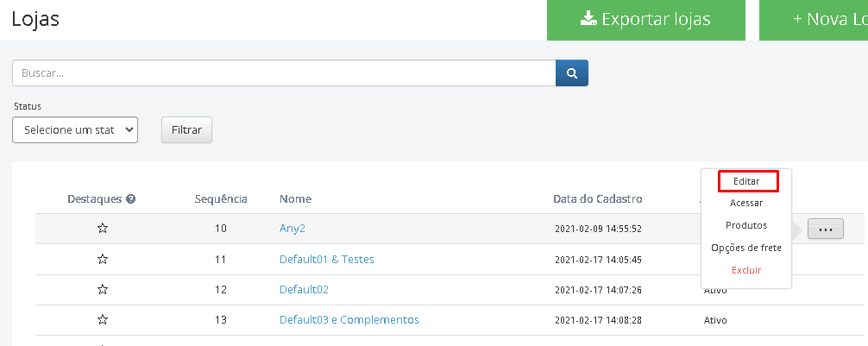Choose Editar in the context menu
Viewport: 868px width, 346px height.
pyautogui.click(x=746, y=181)
